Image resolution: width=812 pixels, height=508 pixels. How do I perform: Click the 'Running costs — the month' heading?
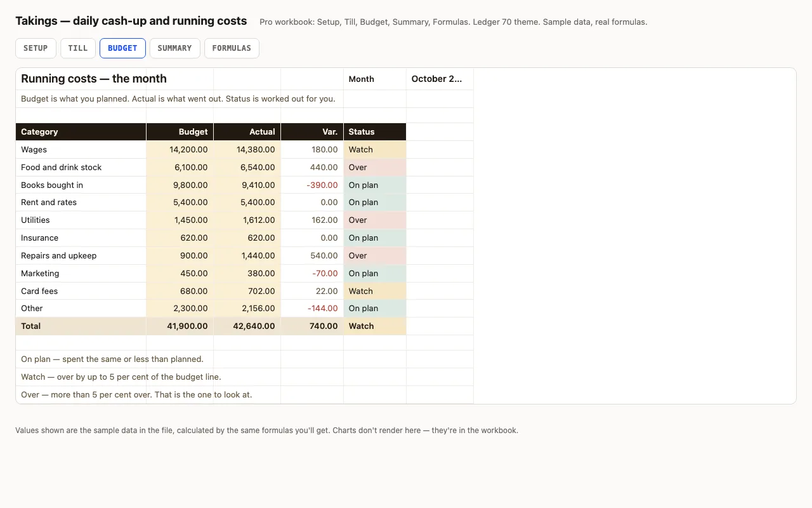pos(94,79)
